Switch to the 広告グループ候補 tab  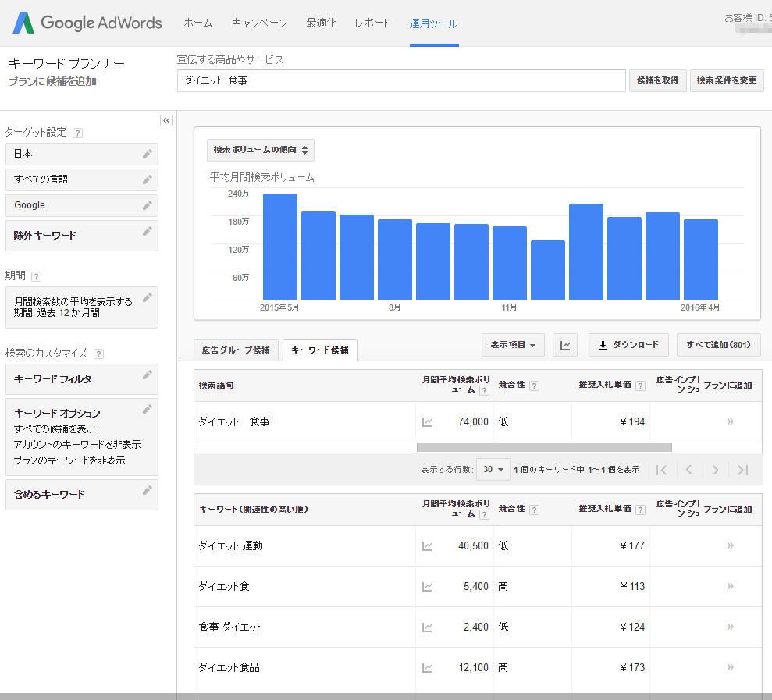pos(236,350)
